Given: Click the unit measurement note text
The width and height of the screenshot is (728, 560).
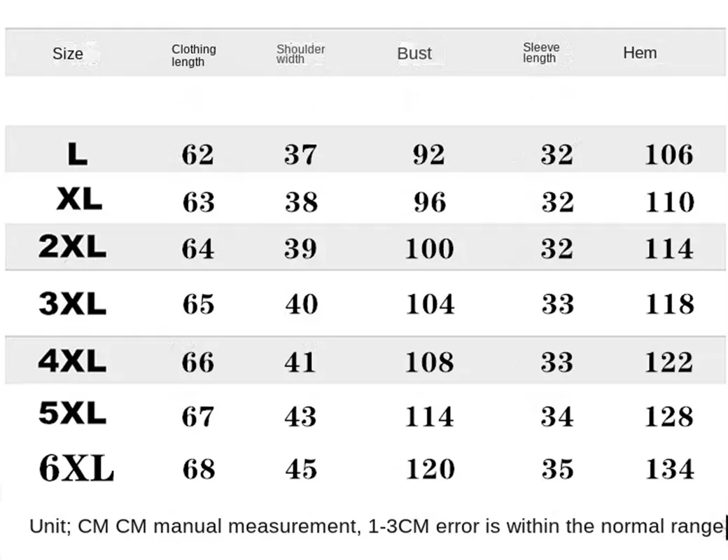Looking at the screenshot, I should click(376, 526).
